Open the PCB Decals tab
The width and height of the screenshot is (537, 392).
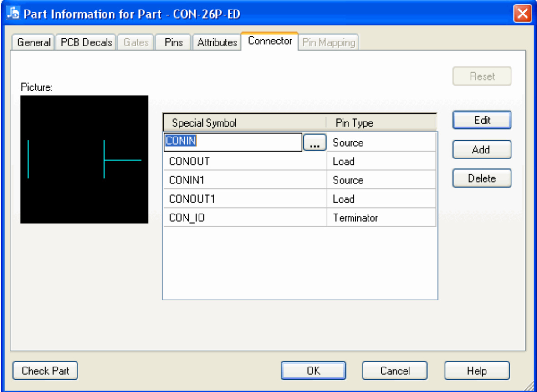87,43
